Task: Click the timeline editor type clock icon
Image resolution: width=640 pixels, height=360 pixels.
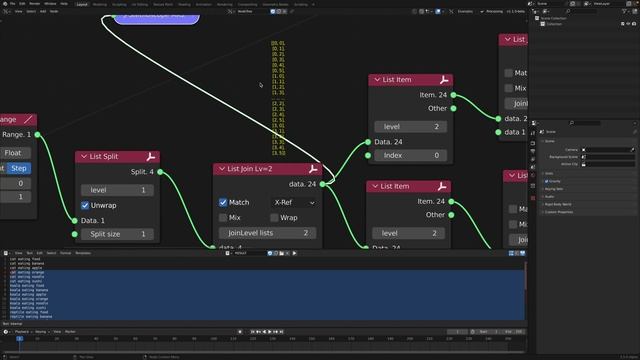Action: [x=6, y=332]
